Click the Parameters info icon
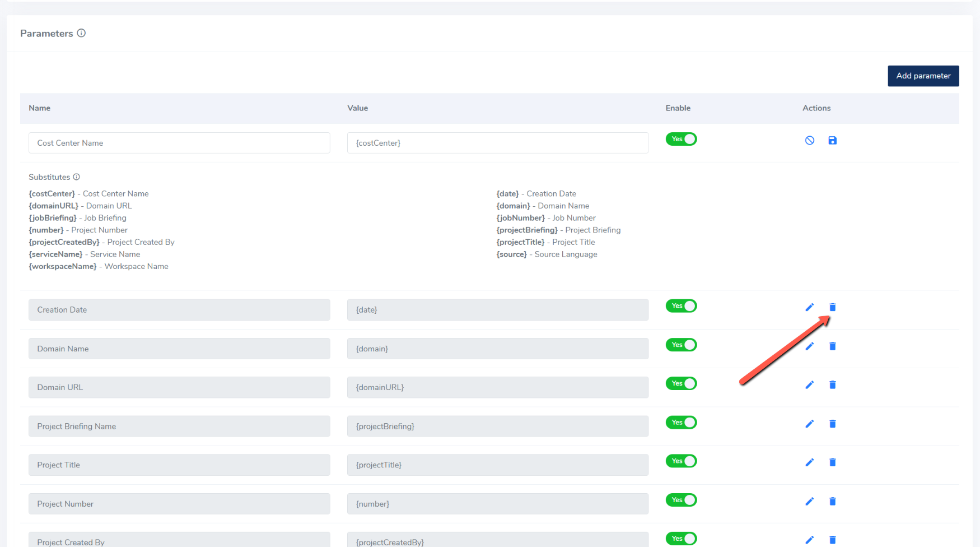This screenshot has width=980, height=547. click(81, 33)
